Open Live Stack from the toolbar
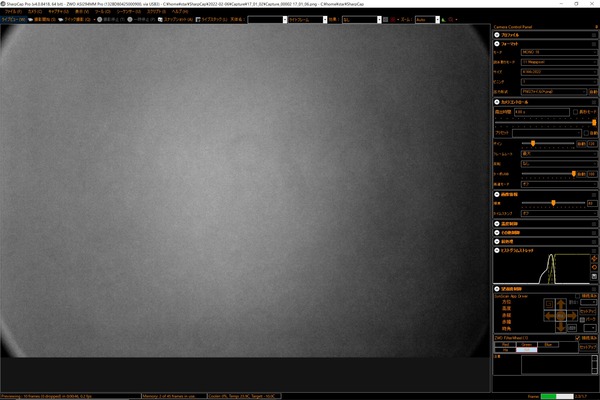 tap(211, 19)
